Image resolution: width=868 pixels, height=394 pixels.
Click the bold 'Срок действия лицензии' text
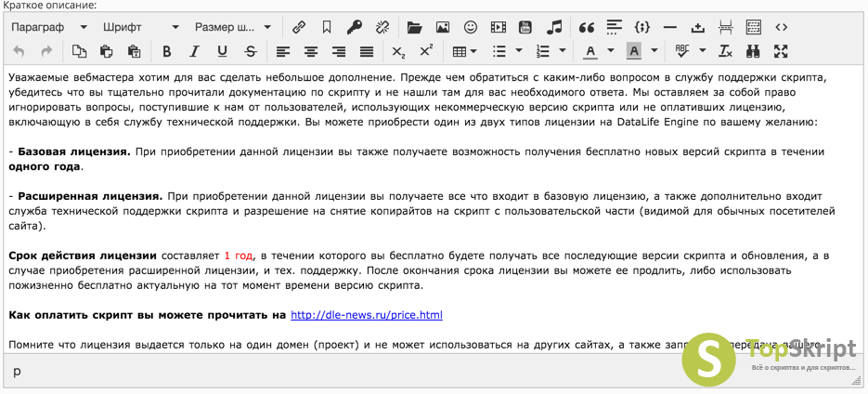pos(83,256)
